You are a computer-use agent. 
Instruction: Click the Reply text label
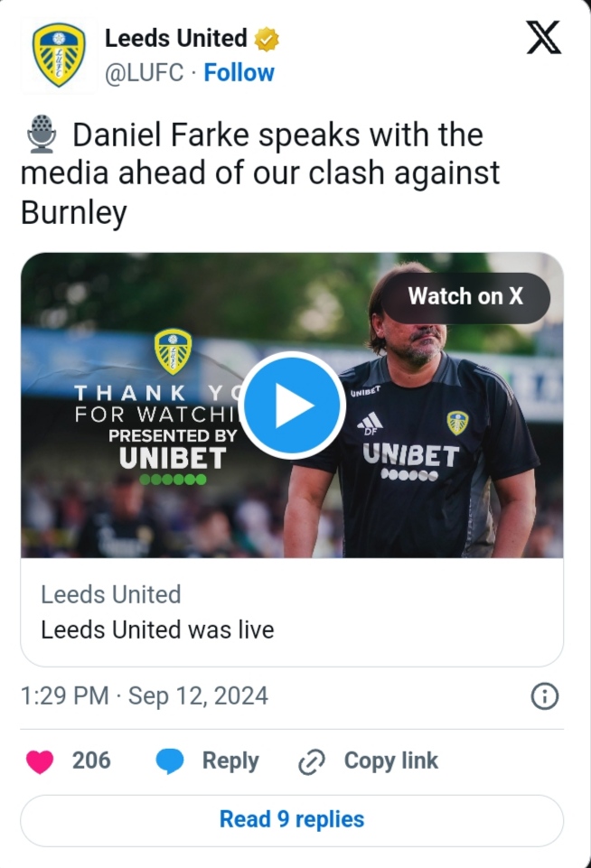tap(230, 761)
